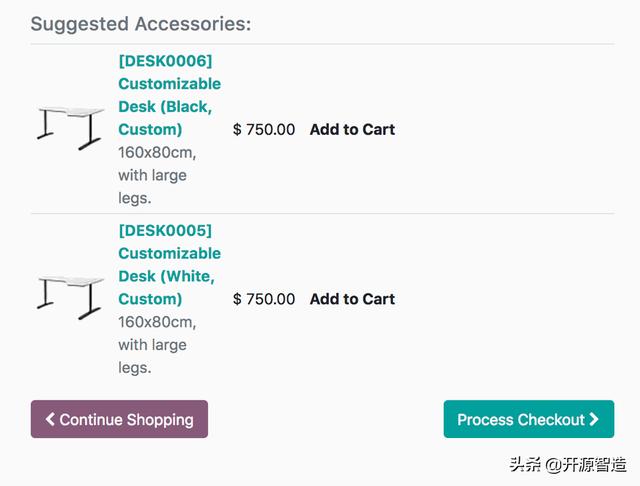Click the Suggested Accessories heading
Screen dimensions: 640x486
click(141, 23)
